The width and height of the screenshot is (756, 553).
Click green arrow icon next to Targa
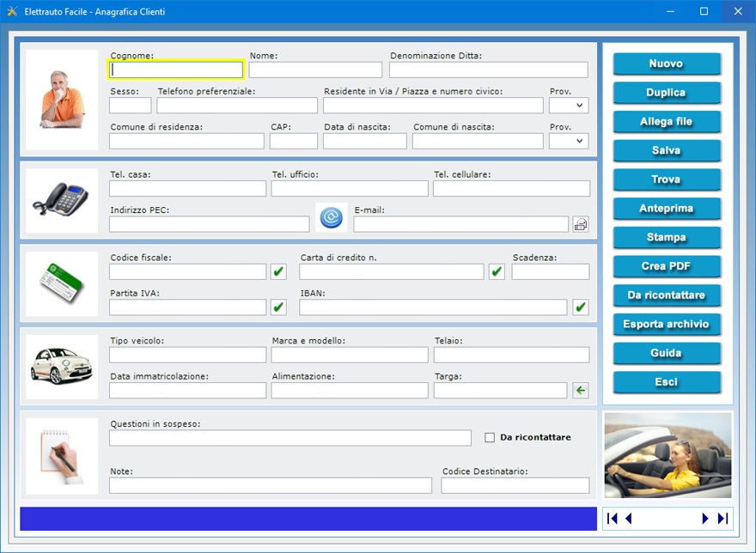[581, 391]
